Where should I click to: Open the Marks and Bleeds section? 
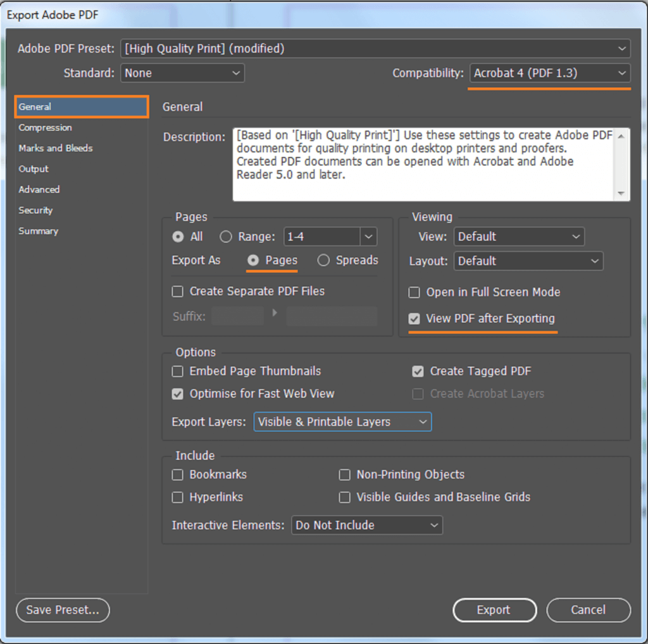pos(56,148)
